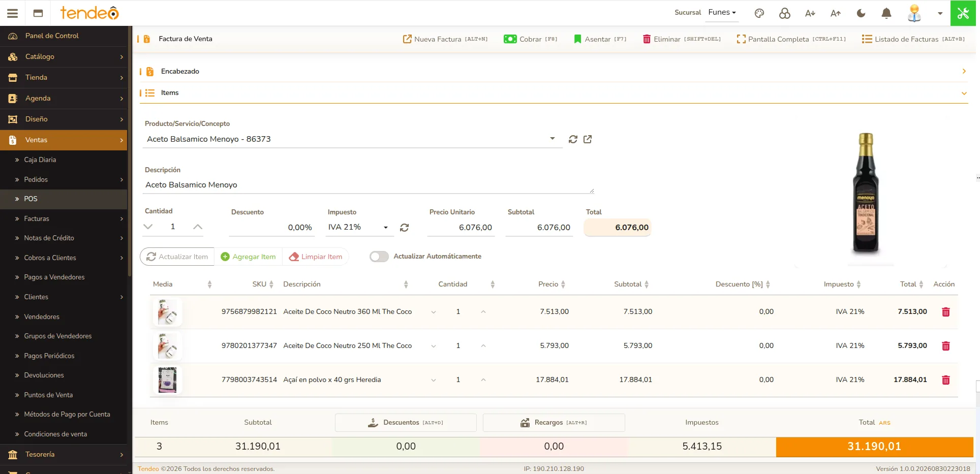Image resolution: width=980 pixels, height=474 pixels.
Task: Toggle Actualizar Automáticamente switch
Action: point(379,257)
